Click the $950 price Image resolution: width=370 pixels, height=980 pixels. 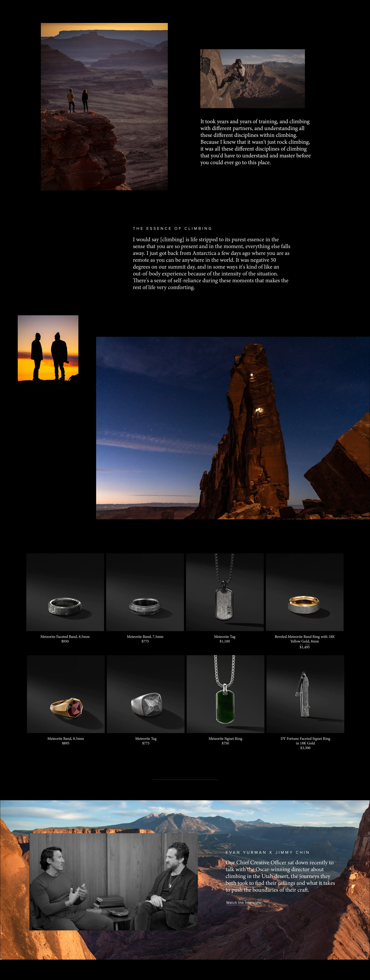(65, 641)
